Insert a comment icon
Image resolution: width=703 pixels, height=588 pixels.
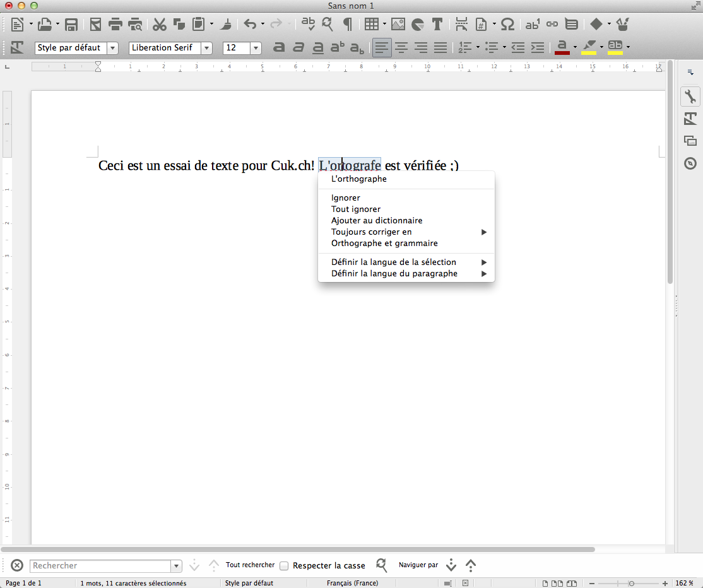572,24
